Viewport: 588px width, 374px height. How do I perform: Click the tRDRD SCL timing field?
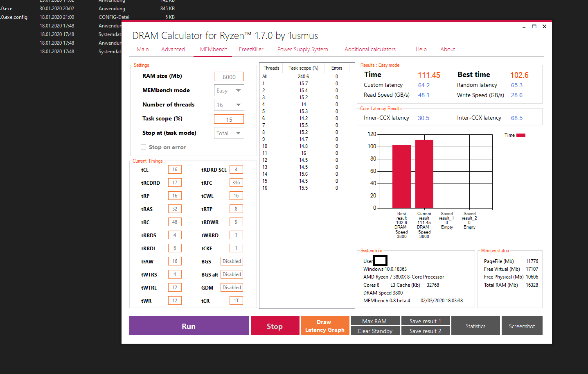pyautogui.click(x=236, y=170)
